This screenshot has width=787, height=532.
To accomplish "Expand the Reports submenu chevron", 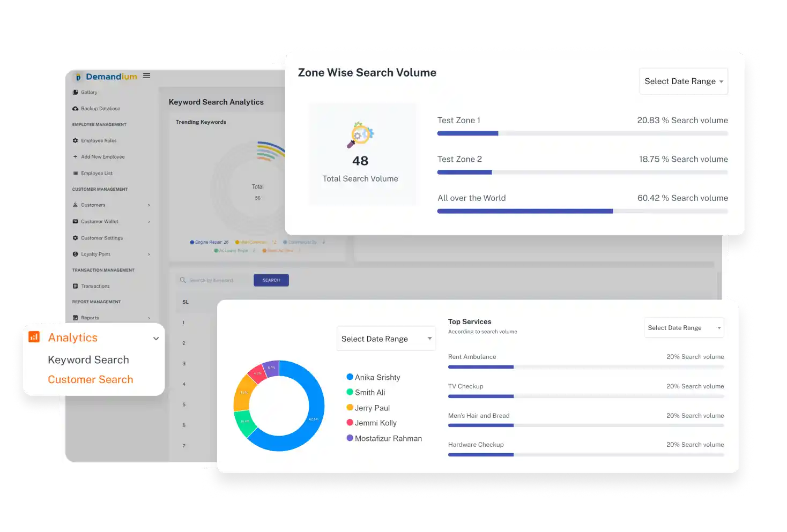I will click(149, 318).
